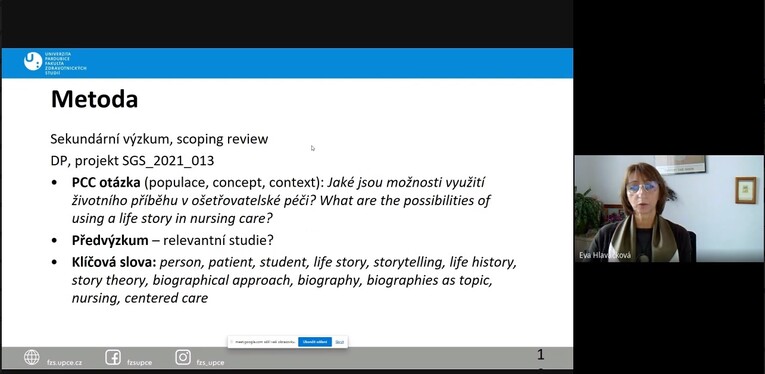Image resolution: width=765 pixels, height=374 pixels.
Task: Click the Skrýt link in sharing bar
Action: pos(340,342)
